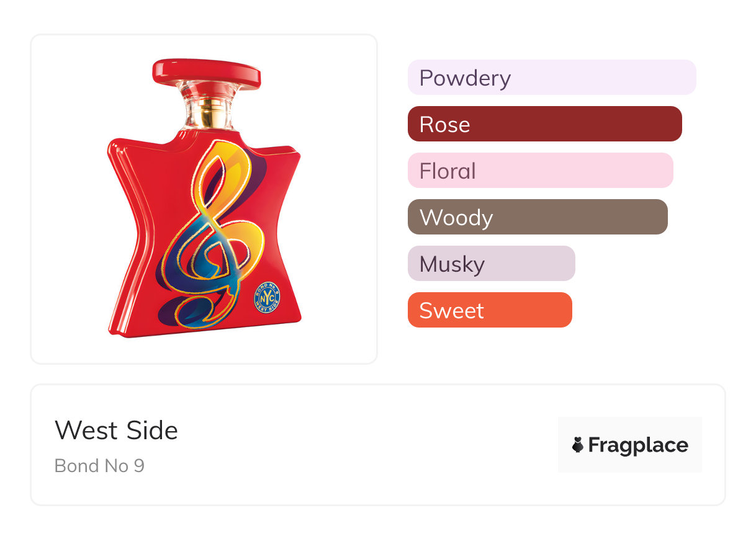Image resolution: width=756 pixels, height=536 pixels.
Task: Click the Fragplace bottle logo icon
Action: (578, 445)
